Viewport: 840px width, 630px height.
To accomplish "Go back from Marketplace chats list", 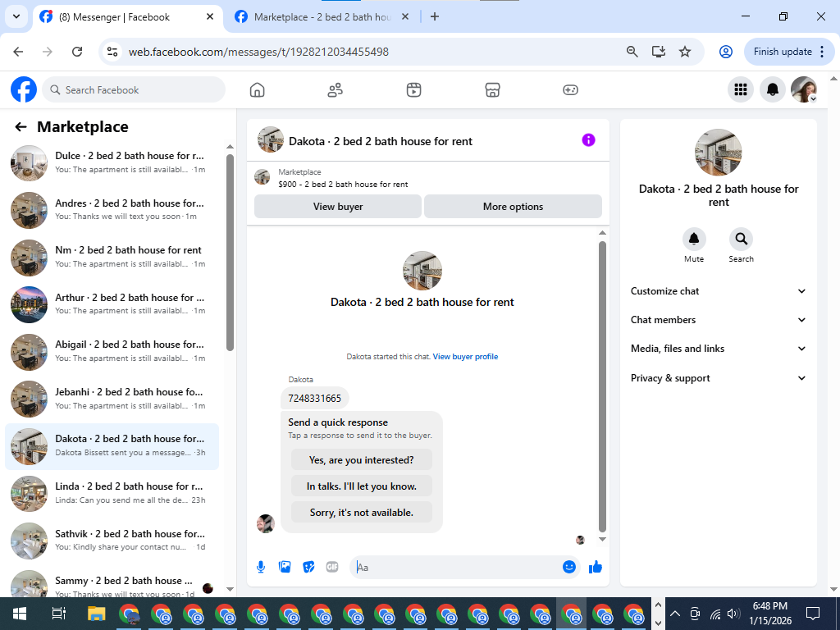I will tap(21, 126).
